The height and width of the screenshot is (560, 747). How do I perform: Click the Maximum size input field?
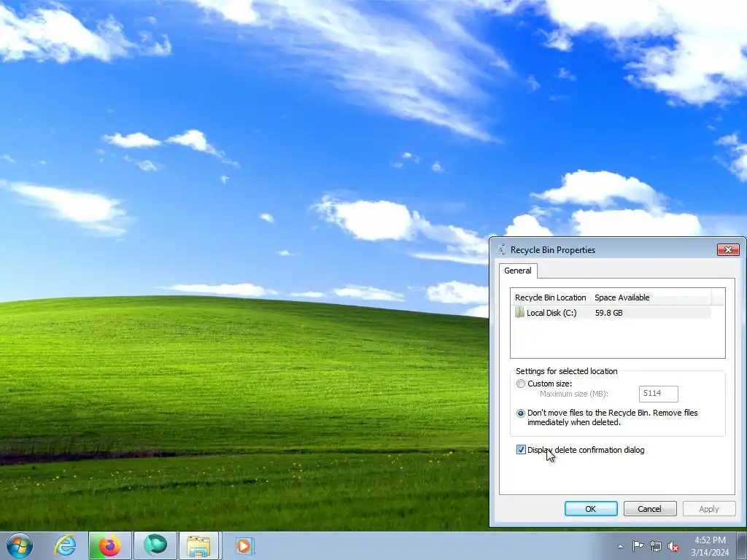click(659, 394)
